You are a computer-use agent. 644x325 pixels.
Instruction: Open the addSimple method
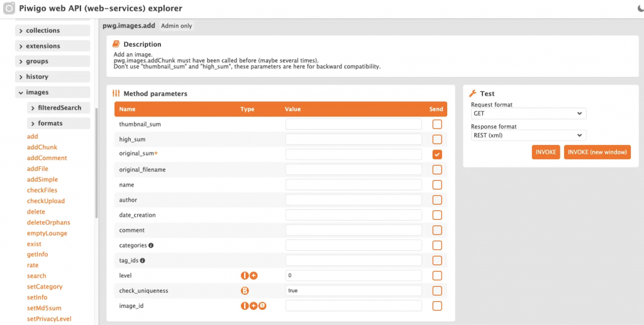click(x=42, y=180)
